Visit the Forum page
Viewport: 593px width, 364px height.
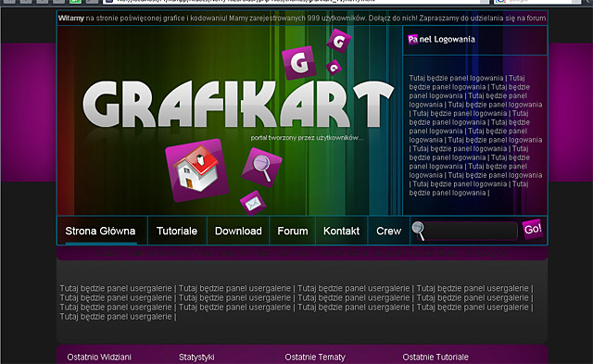pyautogui.click(x=293, y=231)
